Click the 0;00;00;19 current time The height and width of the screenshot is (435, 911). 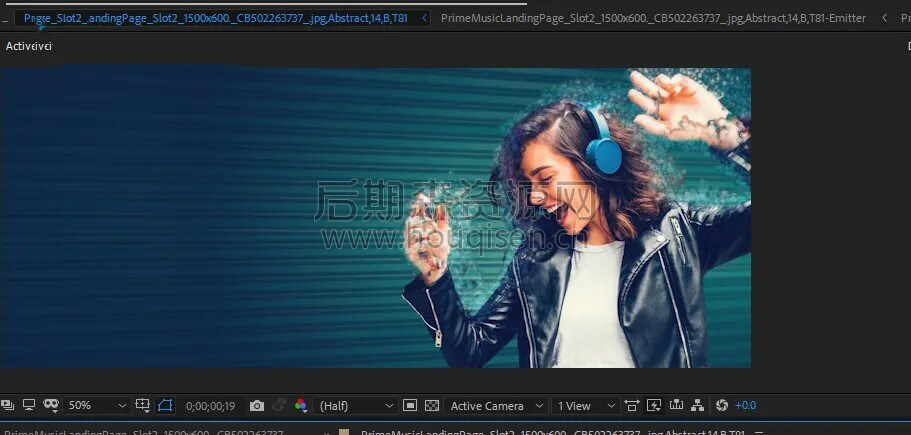(210, 406)
